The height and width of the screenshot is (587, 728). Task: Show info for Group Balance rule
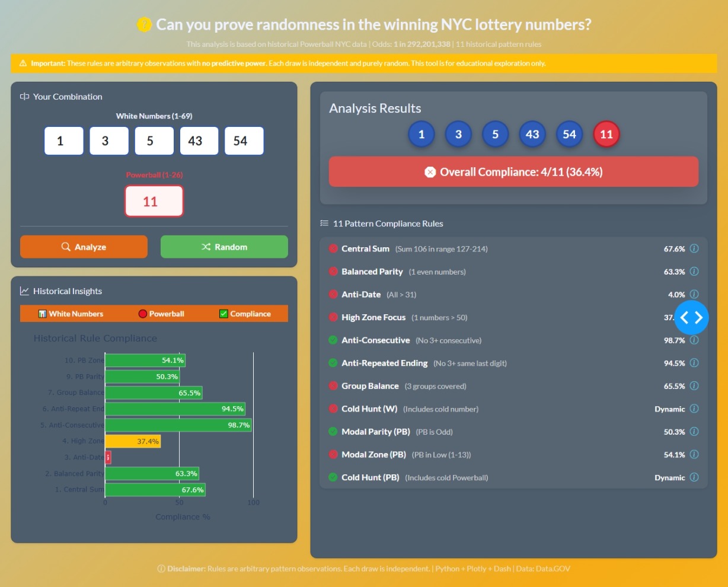(694, 386)
